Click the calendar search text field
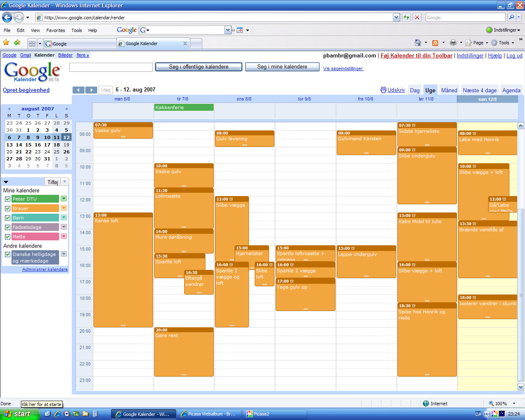 pos(111,67)
